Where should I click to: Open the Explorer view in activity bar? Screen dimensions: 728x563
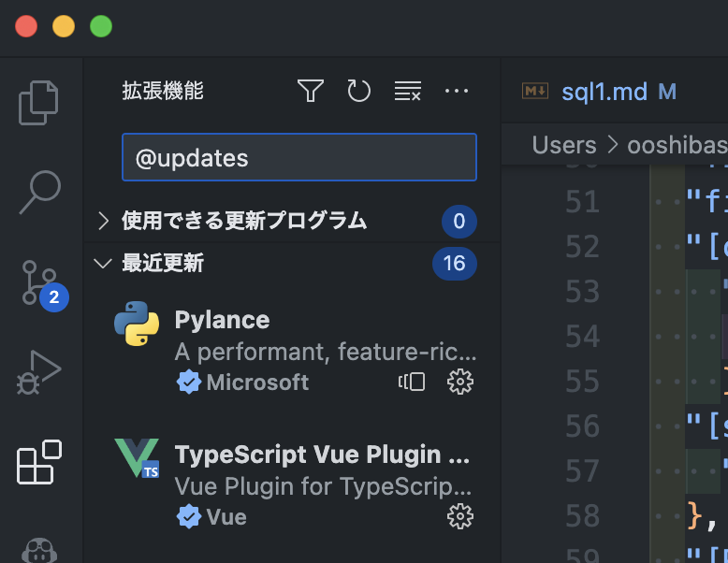coord(39,103)
